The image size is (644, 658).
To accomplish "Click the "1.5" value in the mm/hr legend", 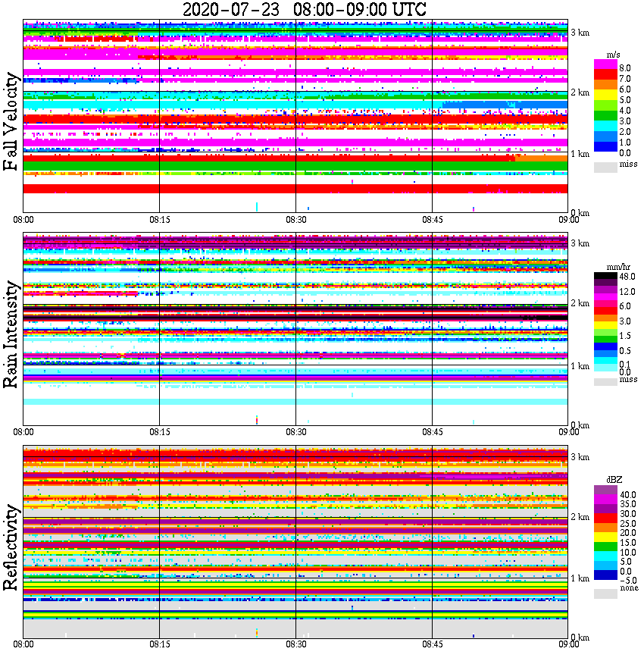I will 625,335.
